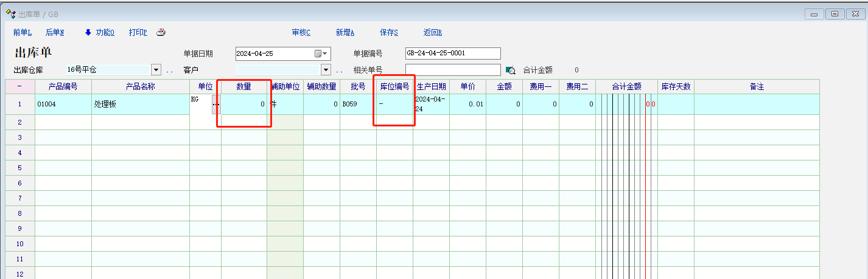Go to next document with 后单

[x=55, y=33]
